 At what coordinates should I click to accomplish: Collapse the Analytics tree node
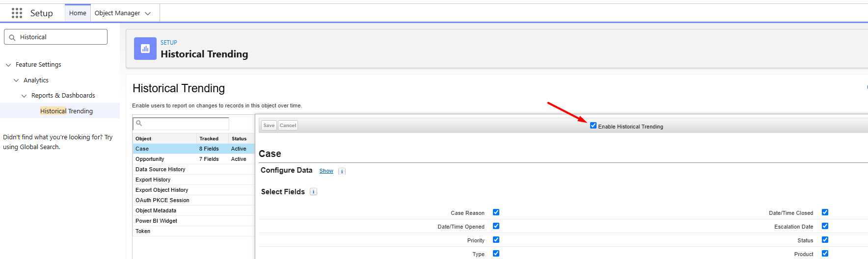(16, 80)
